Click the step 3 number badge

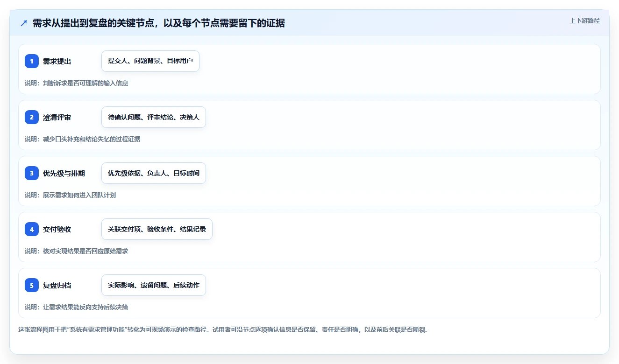pyautogui.click(x=32, y=173)
